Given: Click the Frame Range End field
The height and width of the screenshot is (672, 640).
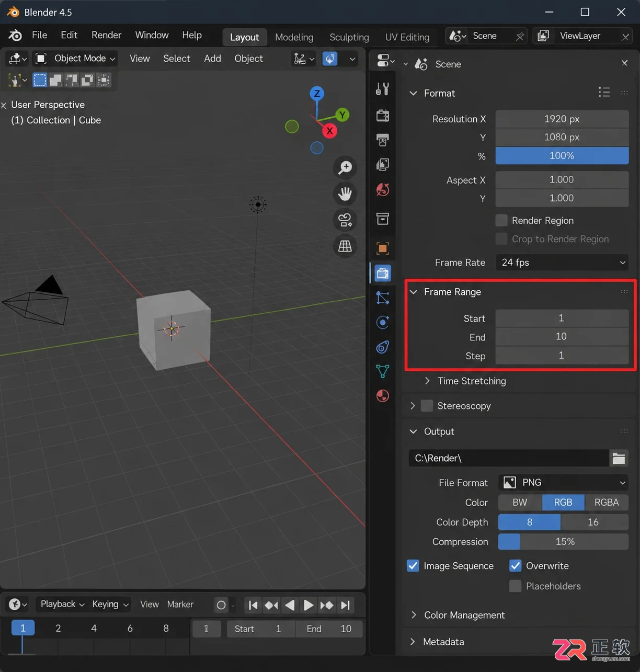Looking at the screenshot, I should coord(562,336).
